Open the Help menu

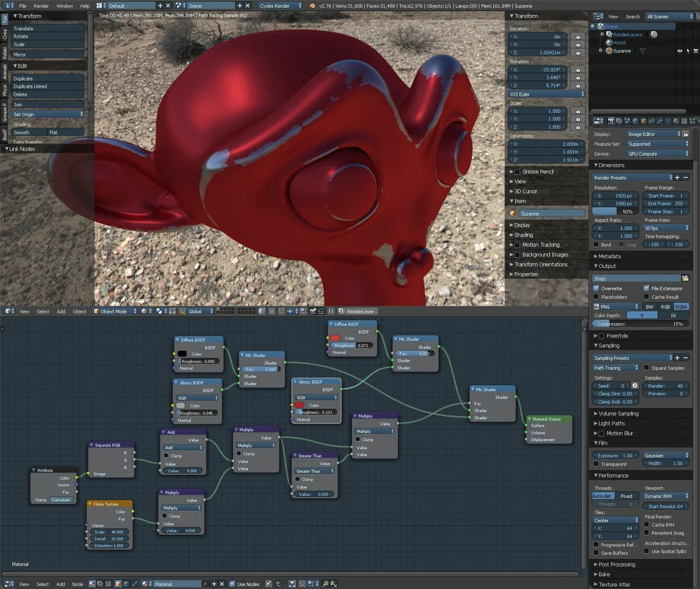point(85,6)
